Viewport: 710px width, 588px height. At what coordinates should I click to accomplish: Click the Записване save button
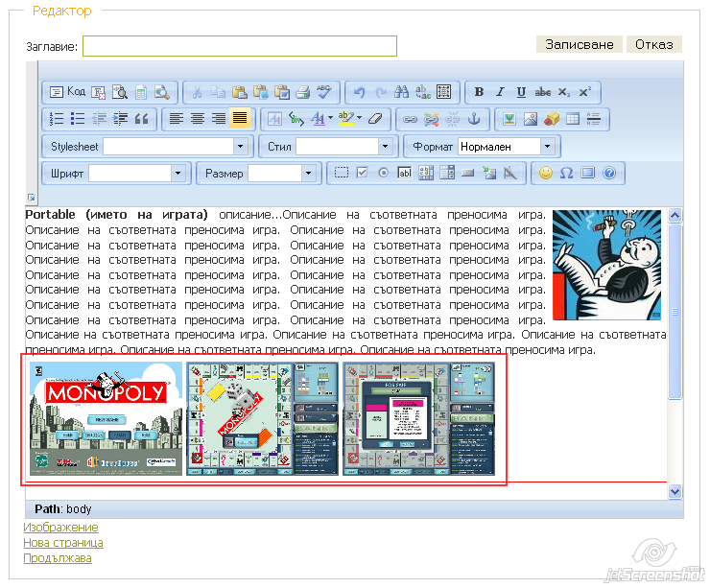(x=580, y=44)
